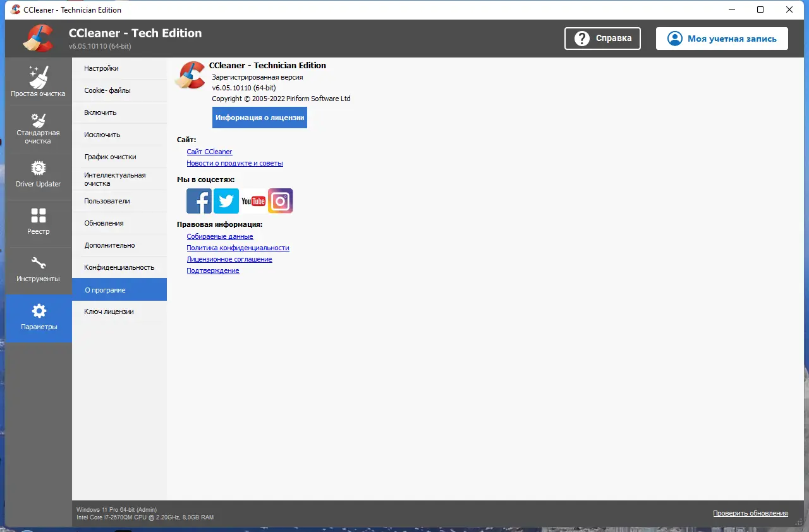Open the Простая очистка section
The width and height of the screenshot is (809, 532).
pyautogui.click(x=38, y=82)
